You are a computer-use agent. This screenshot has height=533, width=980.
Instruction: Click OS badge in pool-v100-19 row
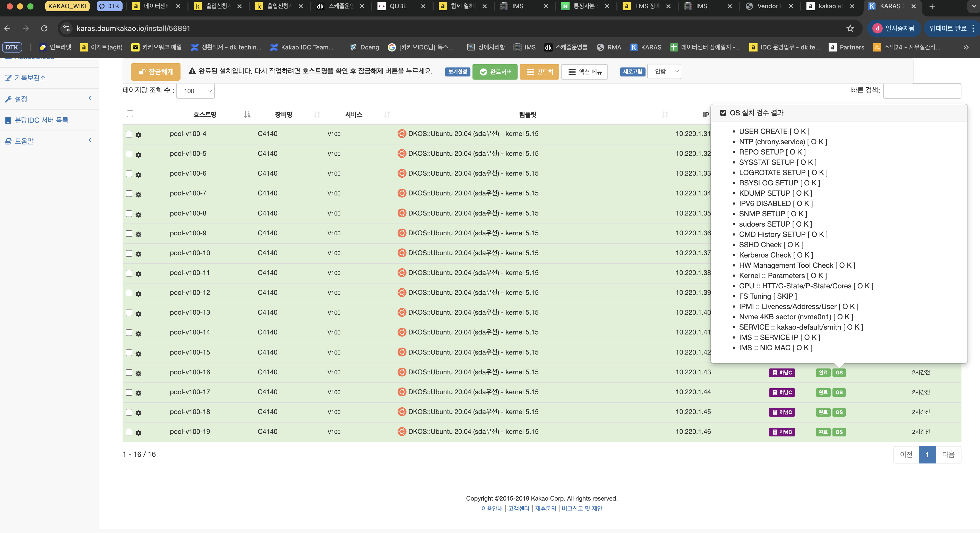coord(839,432)
